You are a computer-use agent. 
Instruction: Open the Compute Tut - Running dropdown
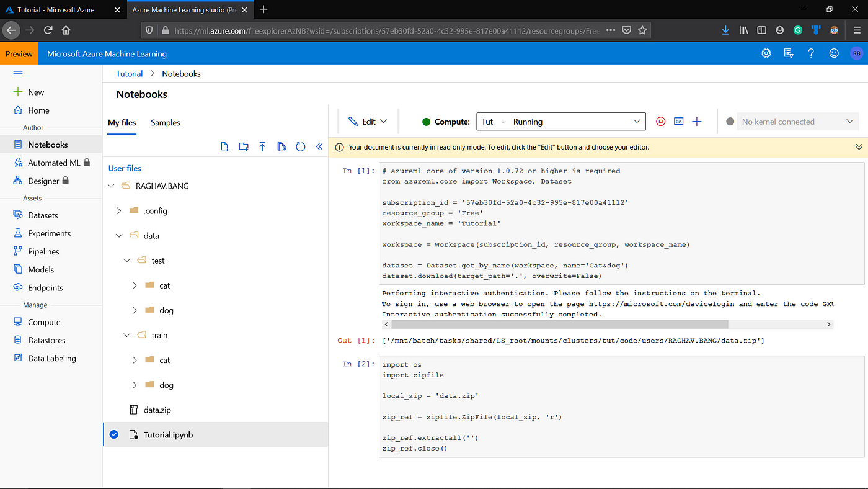pyautogui.click(x=561, y=122)
